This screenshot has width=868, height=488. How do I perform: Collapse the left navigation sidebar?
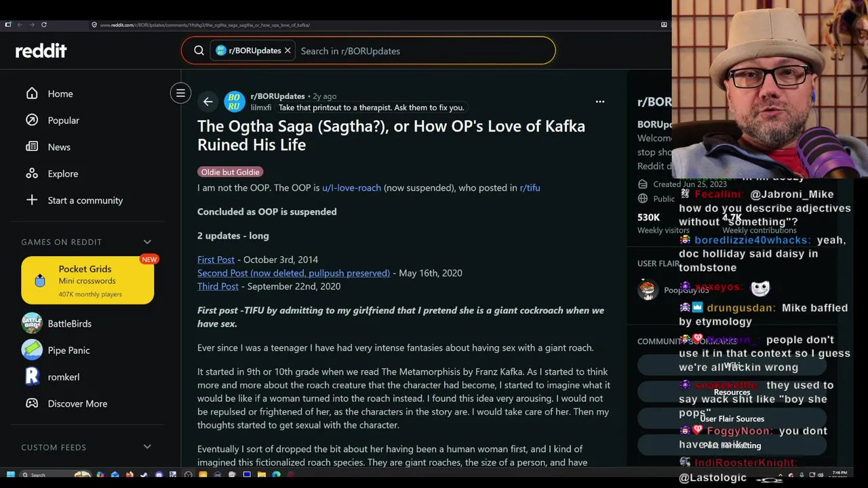180,94
